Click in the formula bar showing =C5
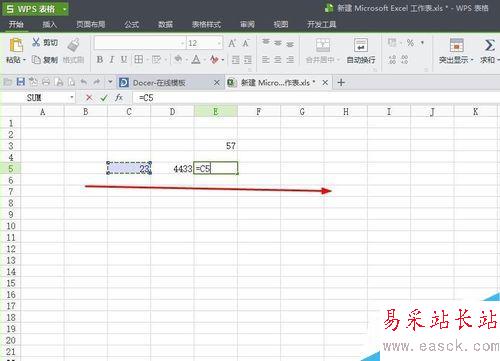The image size is (500, 361). (315, 98)
